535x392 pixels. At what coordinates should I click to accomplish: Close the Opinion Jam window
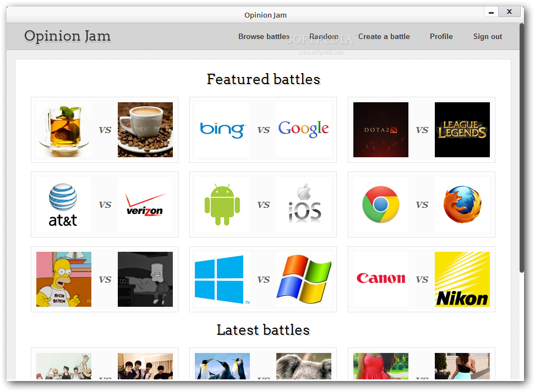[x=509, y=12]
